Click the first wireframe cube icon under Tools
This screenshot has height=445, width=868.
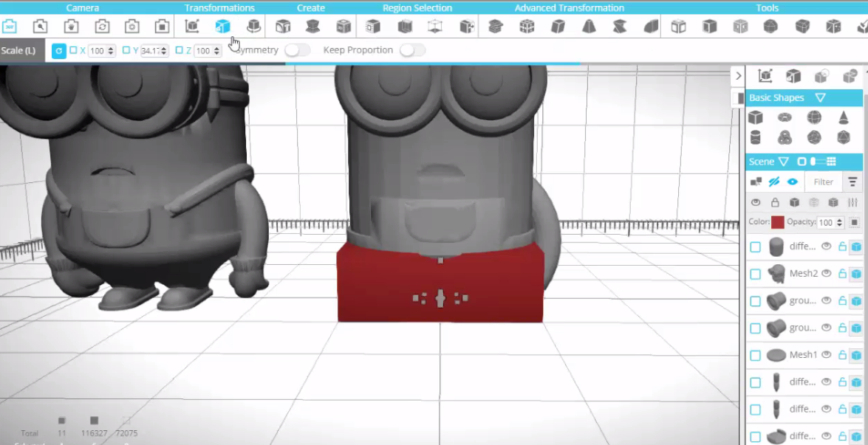[x=678, y=26]
